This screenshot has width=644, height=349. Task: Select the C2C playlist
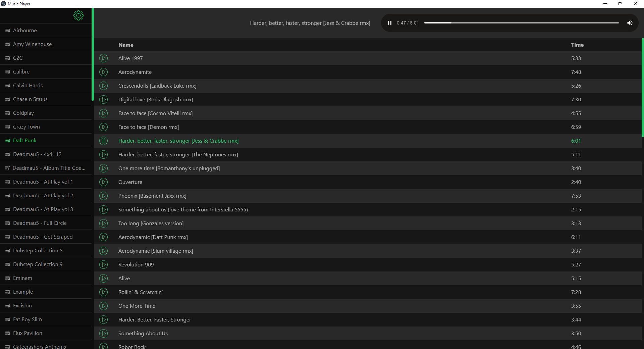point(46,58)
